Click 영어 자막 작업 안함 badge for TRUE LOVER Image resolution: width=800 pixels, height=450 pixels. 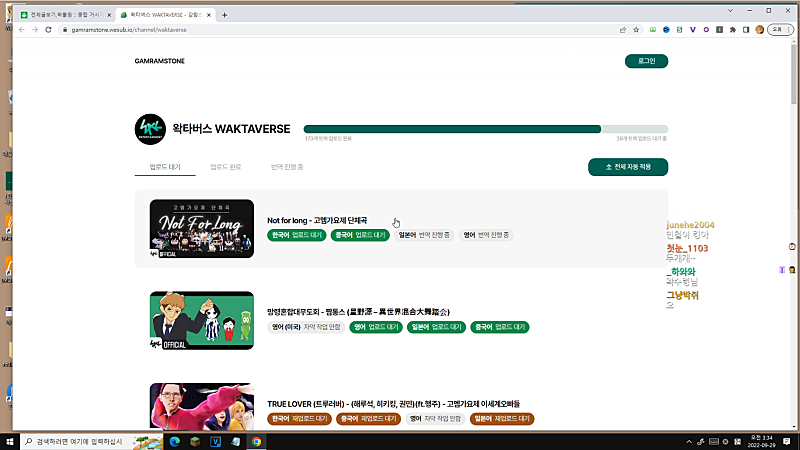(435, 418)
